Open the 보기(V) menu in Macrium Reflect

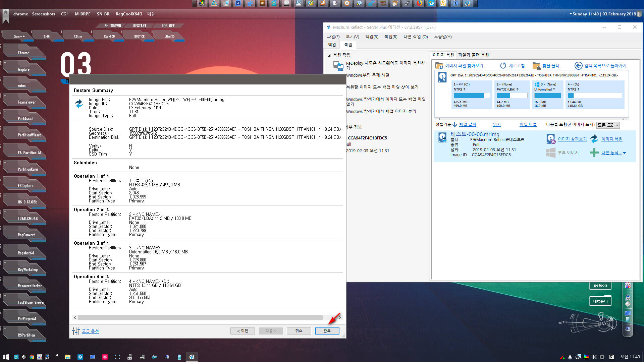[352, 37]
